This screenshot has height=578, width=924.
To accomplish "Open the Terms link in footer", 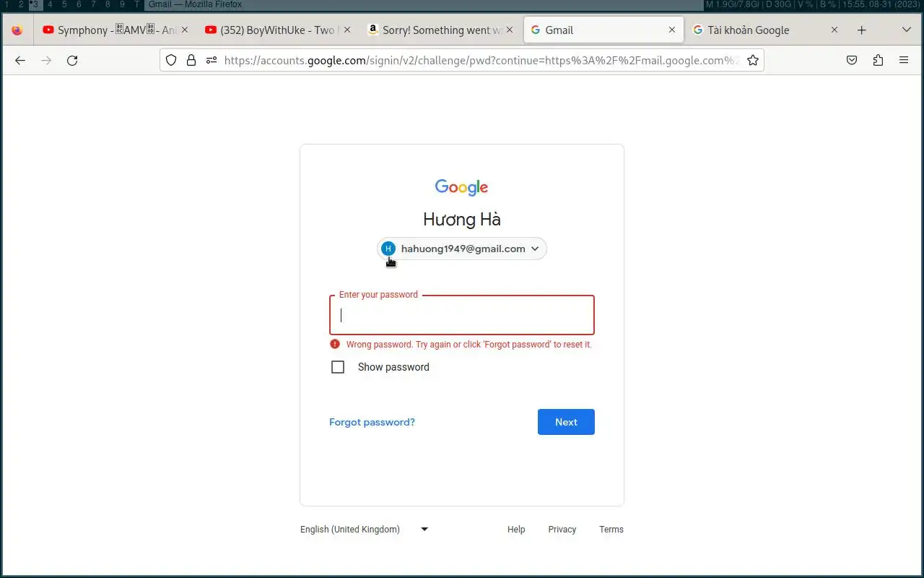I will point(611,530).
